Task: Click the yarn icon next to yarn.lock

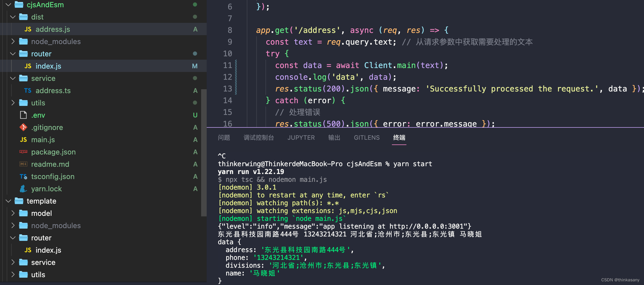Action: pos(23,189)
